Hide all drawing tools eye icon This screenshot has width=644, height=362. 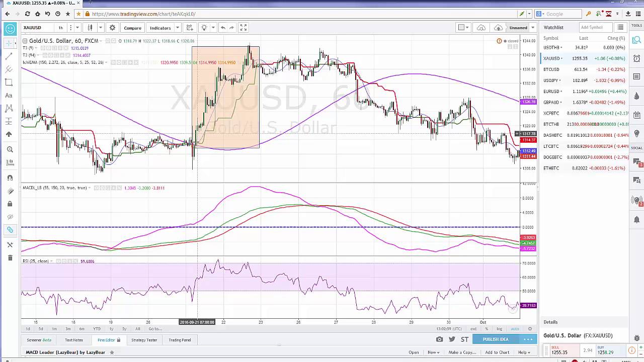[x=9, y=217]
